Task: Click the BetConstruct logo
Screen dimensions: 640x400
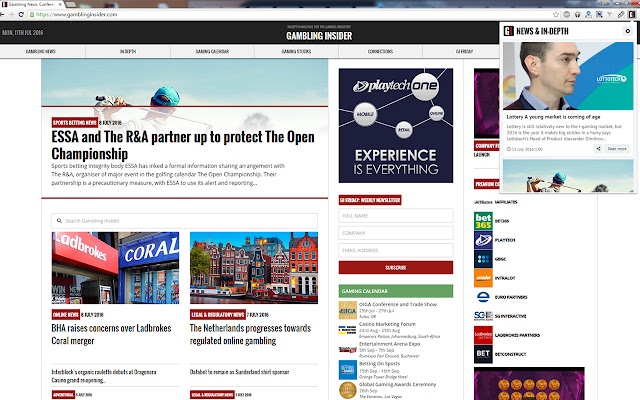Action: pos(483,354)
